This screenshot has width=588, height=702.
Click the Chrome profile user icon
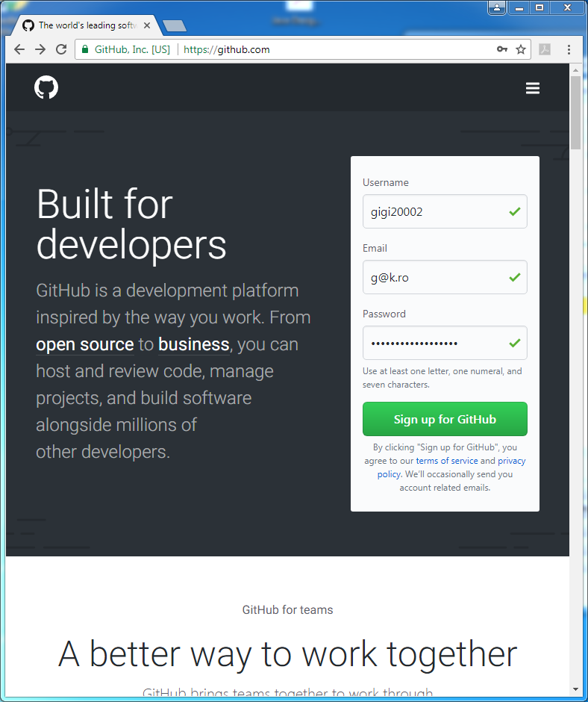(x=497, y=7)
